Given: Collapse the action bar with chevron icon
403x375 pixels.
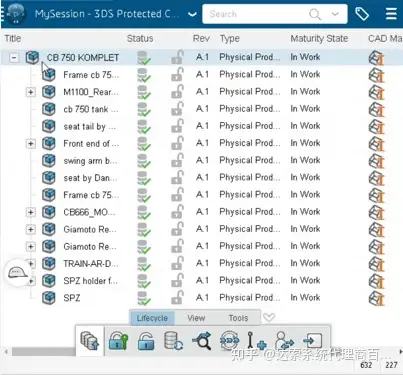Looking at the screenshot, I should click(269, 317).
